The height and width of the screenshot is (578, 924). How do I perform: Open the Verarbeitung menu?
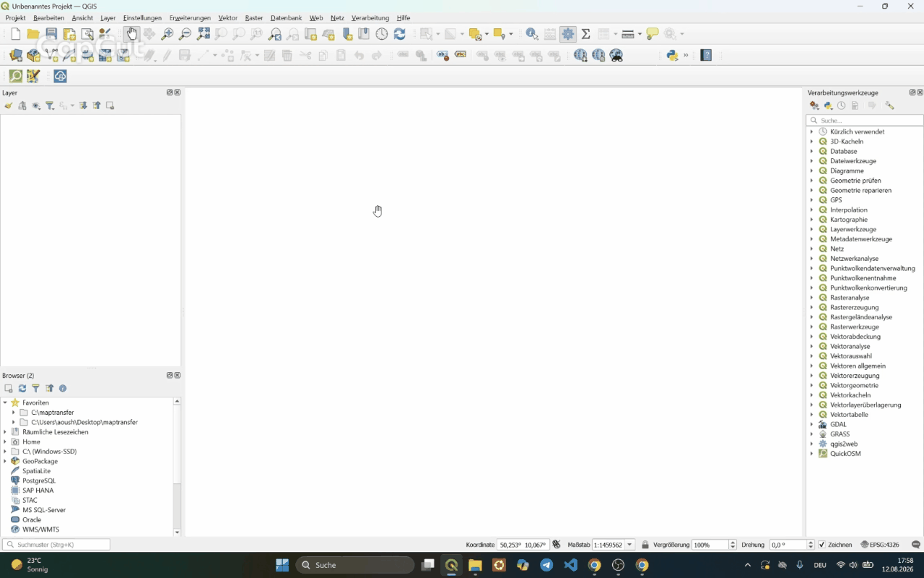(370, 18)
